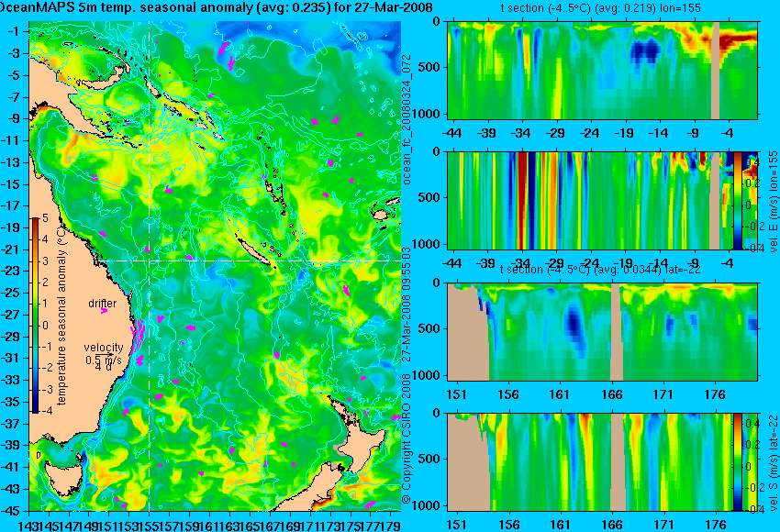This screenshot has height=532, width=780.
Task: Open the vel. E lon=155 section plot
Action: pos(602,200)
